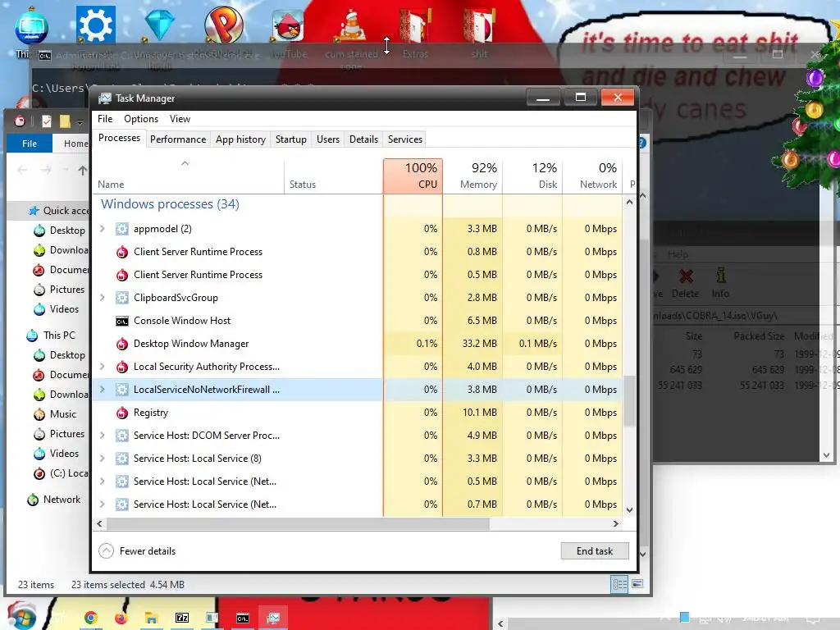
Task: Open the white gear desktop shortcut
Action: click(x=95, y=25)
